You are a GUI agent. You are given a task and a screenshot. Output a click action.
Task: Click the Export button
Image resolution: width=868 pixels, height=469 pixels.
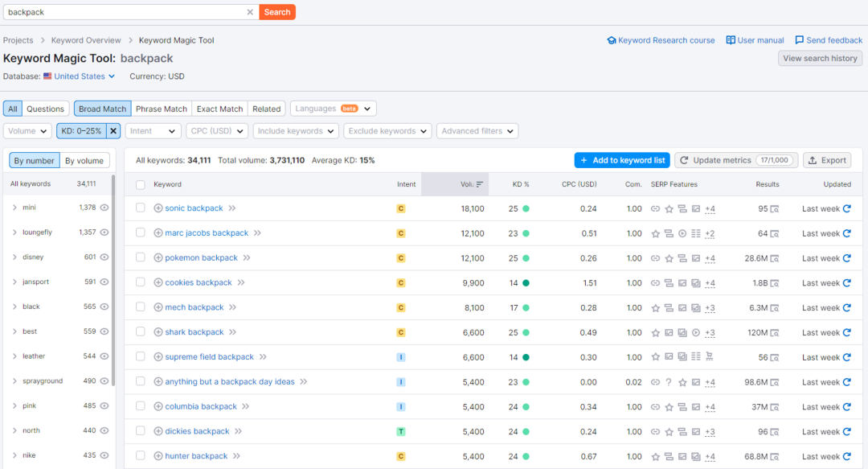click(827, 160)
